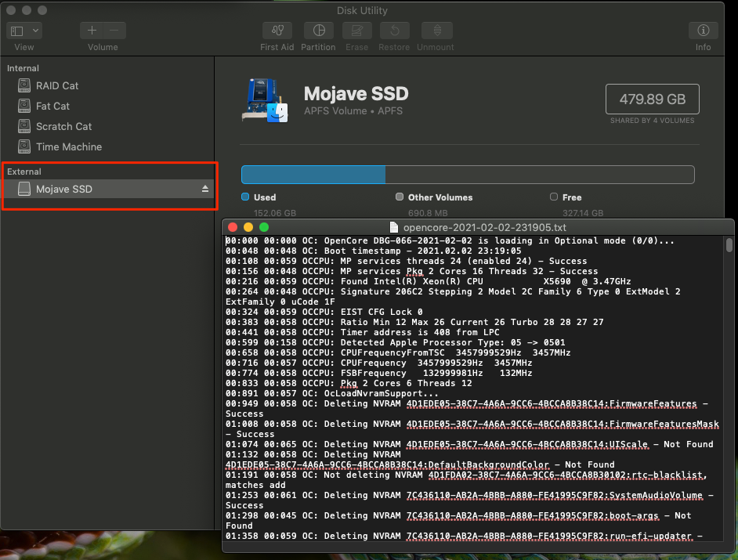The width and height of the screenshot is (738, 560).
Task: Click the 'Detected Apple Processor Type' log line
Action: pyautogui.click(x=396, y=342)
